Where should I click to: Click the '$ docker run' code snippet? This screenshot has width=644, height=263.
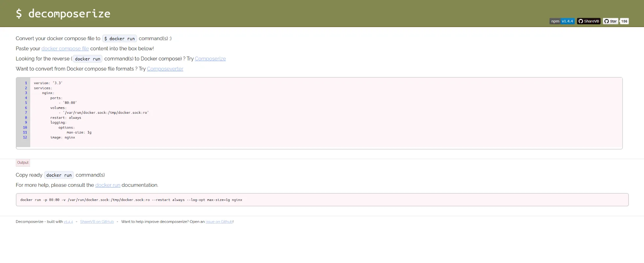119,39
